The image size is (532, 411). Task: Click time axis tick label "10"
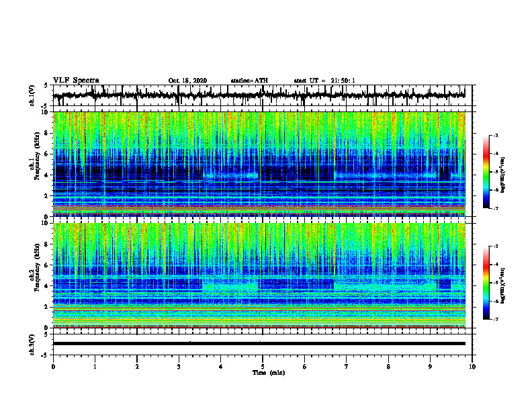[472, 367]
